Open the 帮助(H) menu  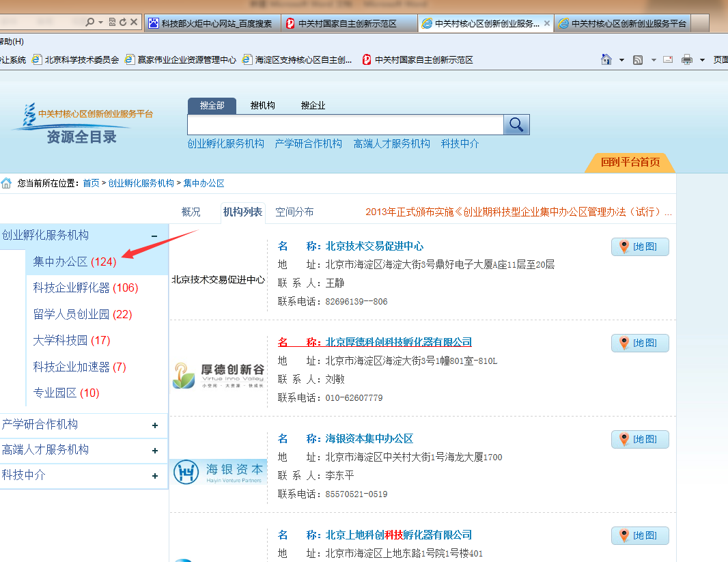point(12,41)
